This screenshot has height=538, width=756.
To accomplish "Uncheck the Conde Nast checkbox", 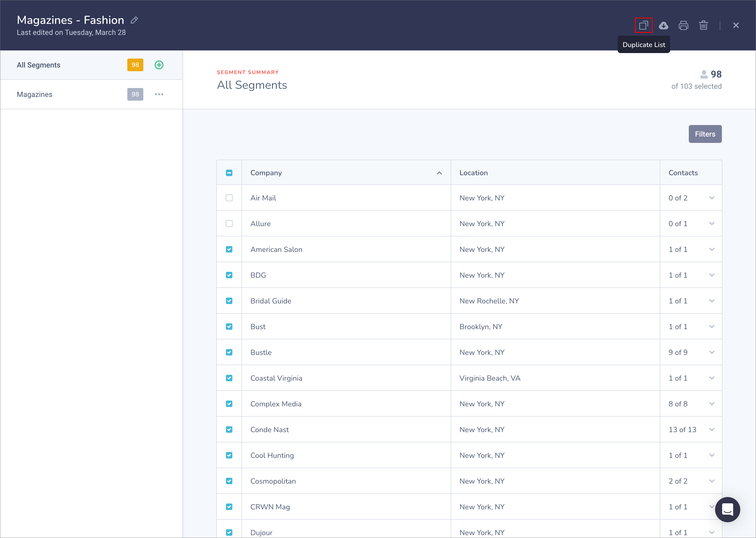I will click(x=229, y=429).
